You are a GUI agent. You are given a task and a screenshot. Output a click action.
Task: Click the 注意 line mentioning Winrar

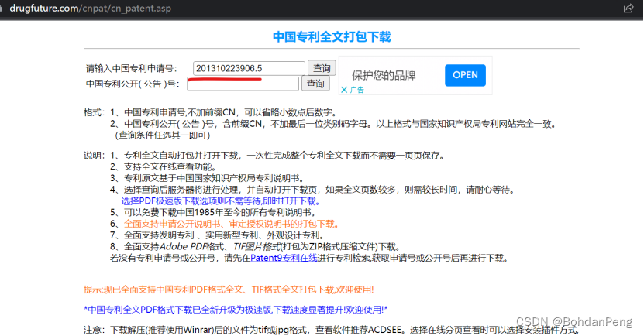pos(331,330)
